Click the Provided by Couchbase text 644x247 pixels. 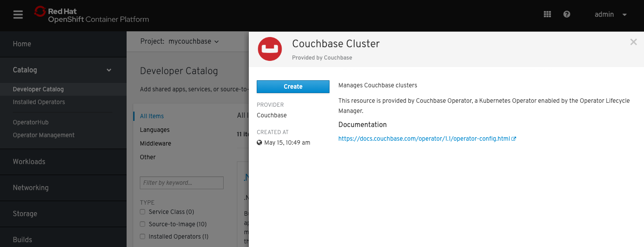pos(322,58)
